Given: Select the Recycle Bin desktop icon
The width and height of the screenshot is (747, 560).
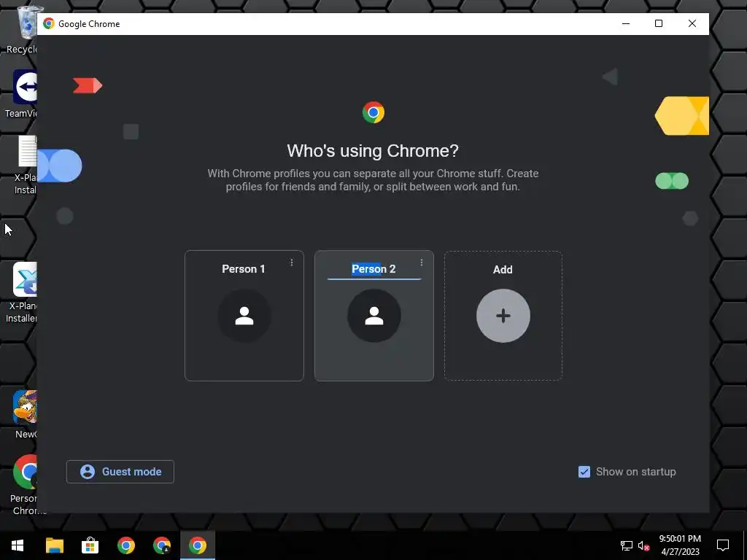Looking at the screenshot, I should [23, 29].
